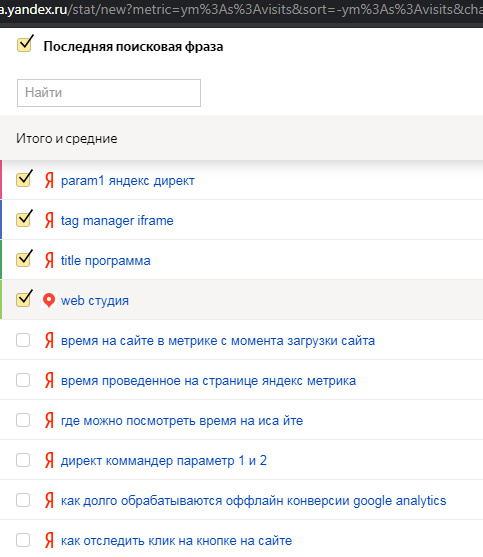
Task: Click Yandex icon beside 'param1 яндекс директ'
Action: [x=49, y=180]
